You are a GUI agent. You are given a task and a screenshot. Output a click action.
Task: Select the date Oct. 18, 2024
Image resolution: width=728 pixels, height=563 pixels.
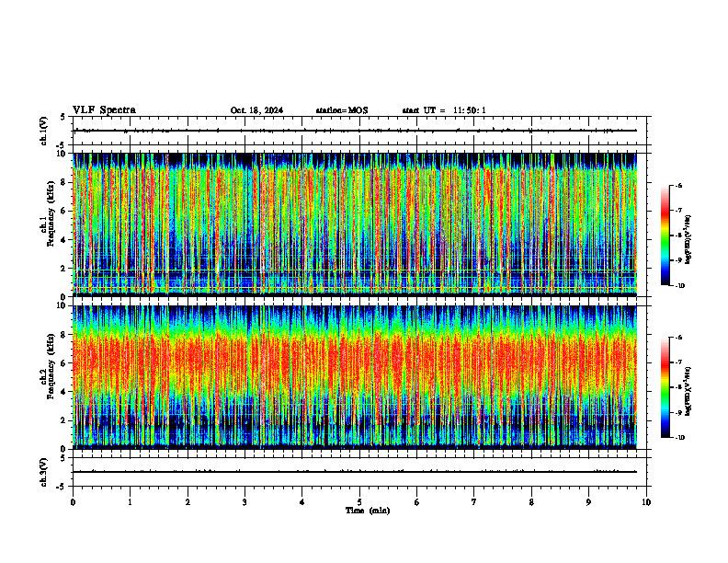click(256, 110)
